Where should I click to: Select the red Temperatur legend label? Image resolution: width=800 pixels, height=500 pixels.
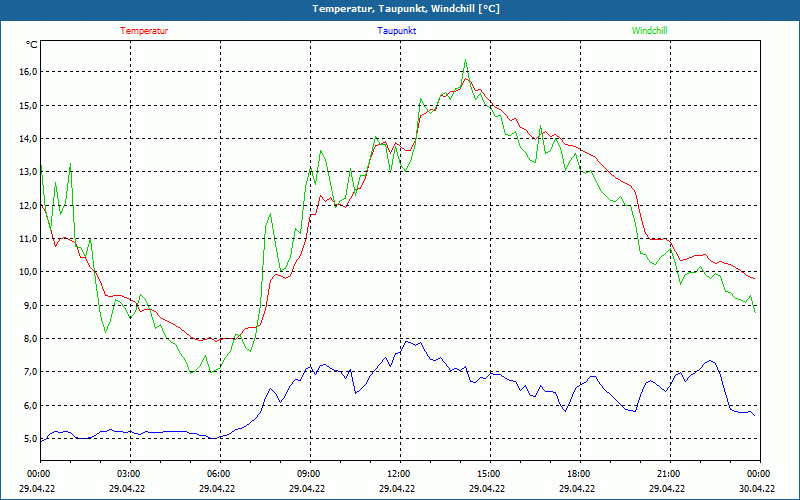[144, 31]
